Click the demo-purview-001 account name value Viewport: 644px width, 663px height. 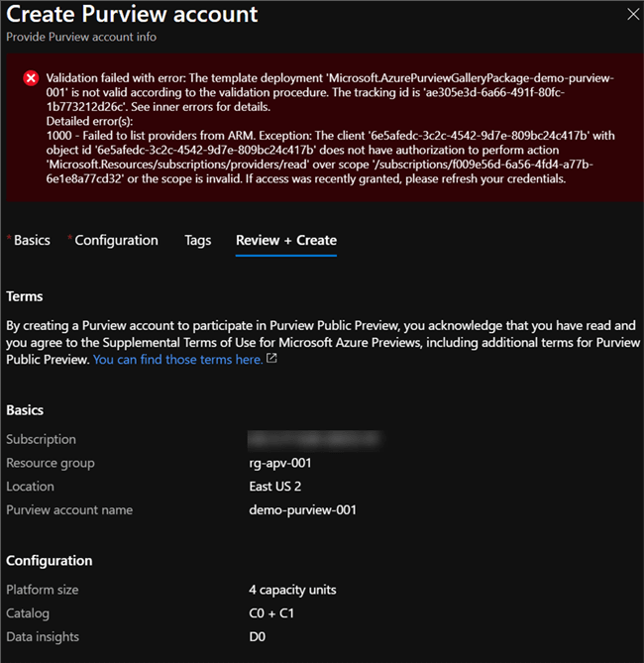[302, 510]
